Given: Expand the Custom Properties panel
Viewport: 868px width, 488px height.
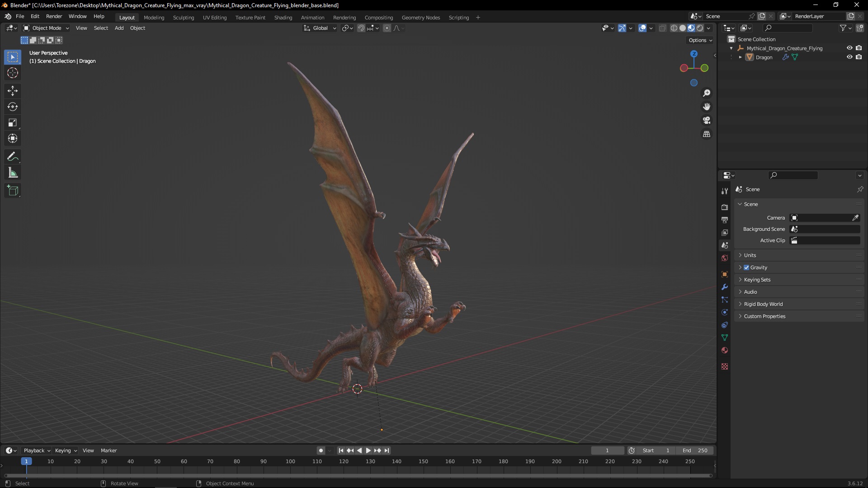Looking at the screenshot, I should coord(799,316).
